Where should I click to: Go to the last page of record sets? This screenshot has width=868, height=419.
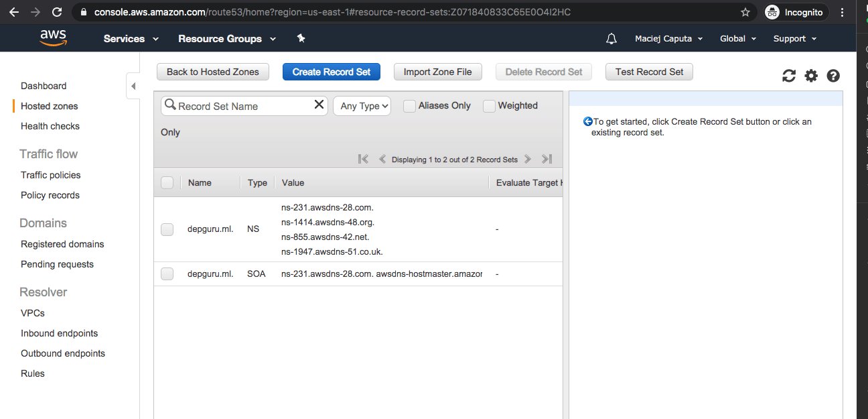[547, 159]
